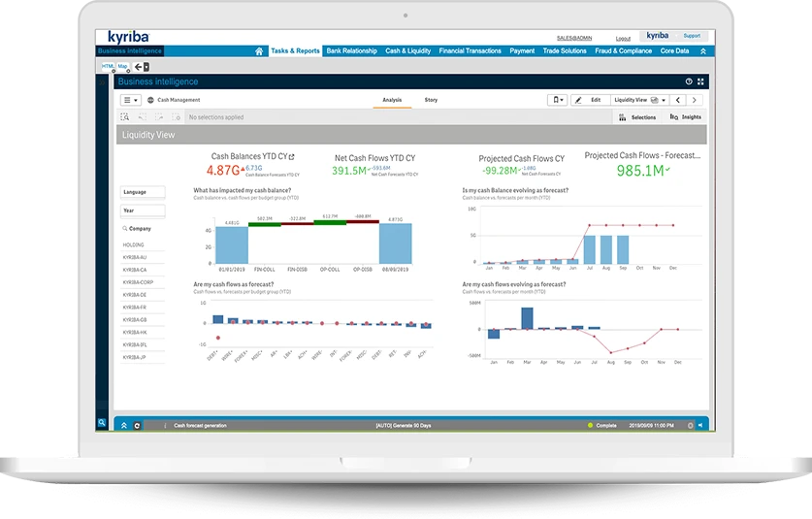Screen dimensions: 812x519
Task: Step forward in selections
Action: pos(159,117)
